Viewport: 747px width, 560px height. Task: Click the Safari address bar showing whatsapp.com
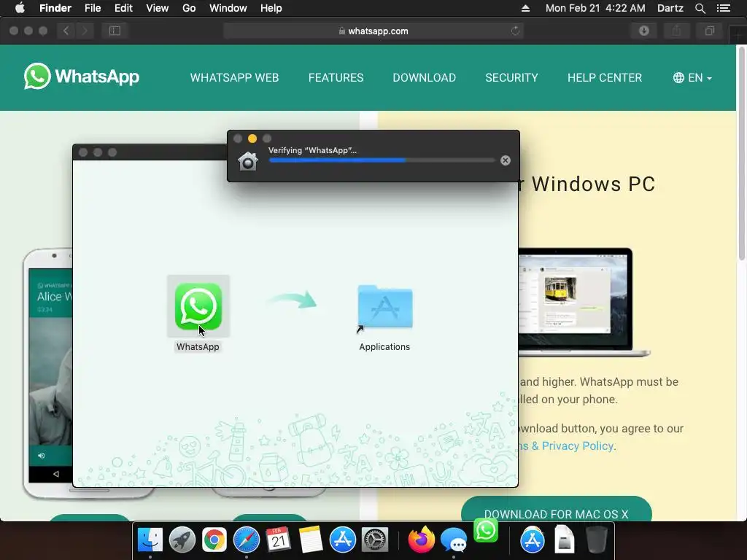click(373, 31)
